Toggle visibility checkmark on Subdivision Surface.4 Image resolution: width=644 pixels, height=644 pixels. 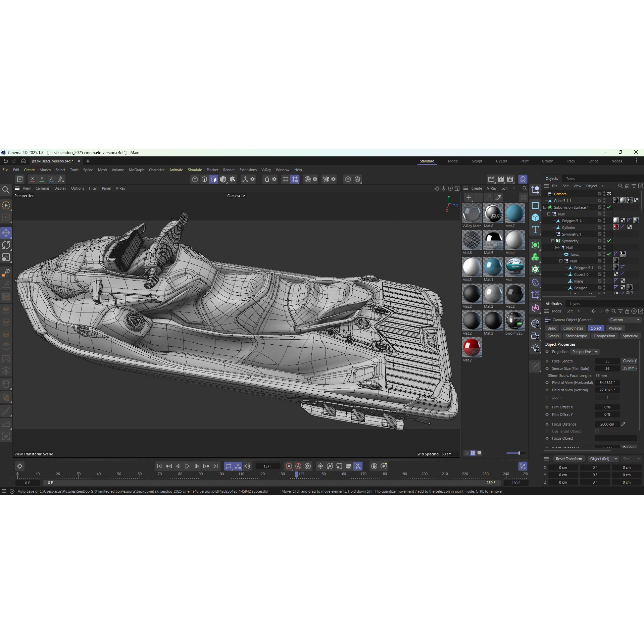[x=609, y=207]
